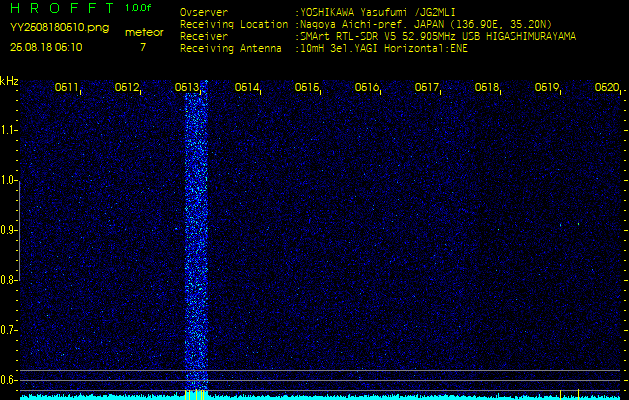The image size is (629, 400).
Task: Click the 'meteor' count label
Action: [144, 33]
